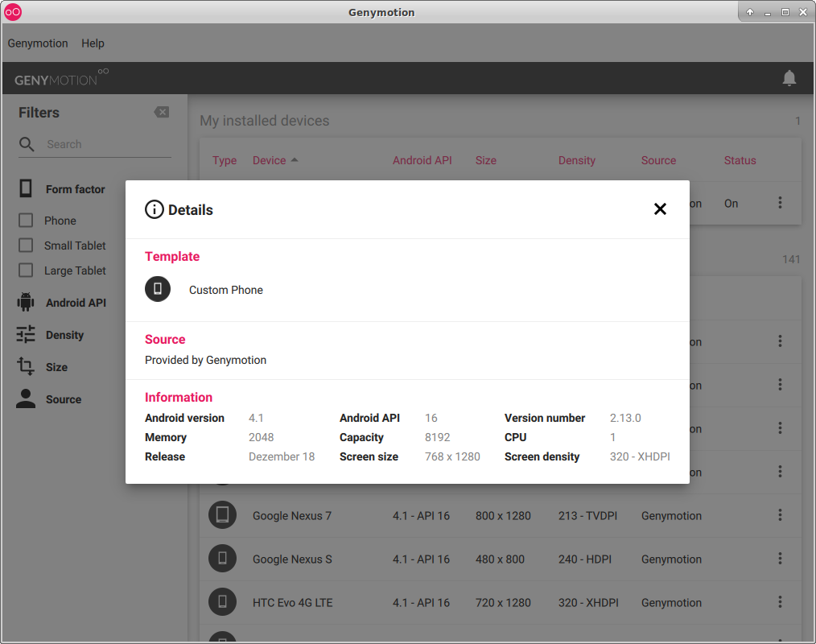Screen dimensions: 816x644
Task: Click the Android API robot icon
Action: pyautogui.click(x=26, y=302)
